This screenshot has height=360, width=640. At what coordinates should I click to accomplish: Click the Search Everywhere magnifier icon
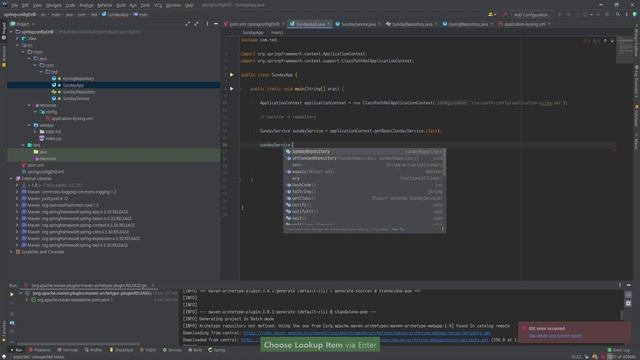pyautogui.click(x=618, y=14)
